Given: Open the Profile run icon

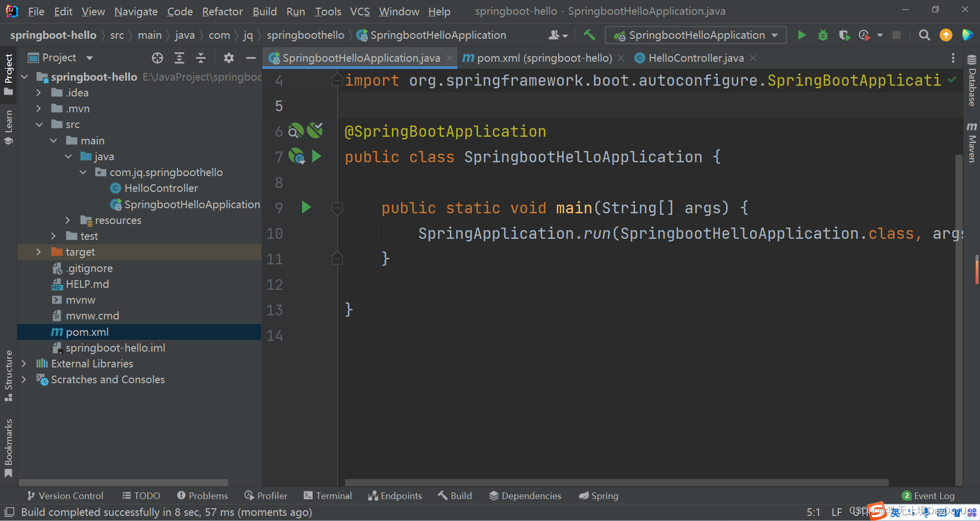Looking at the screenshot, I should point(864,35).
